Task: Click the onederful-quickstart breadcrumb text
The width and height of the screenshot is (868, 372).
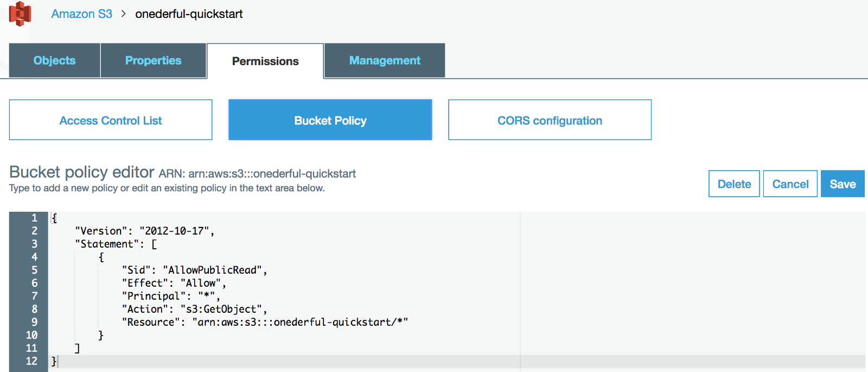Action: point(189,14)
